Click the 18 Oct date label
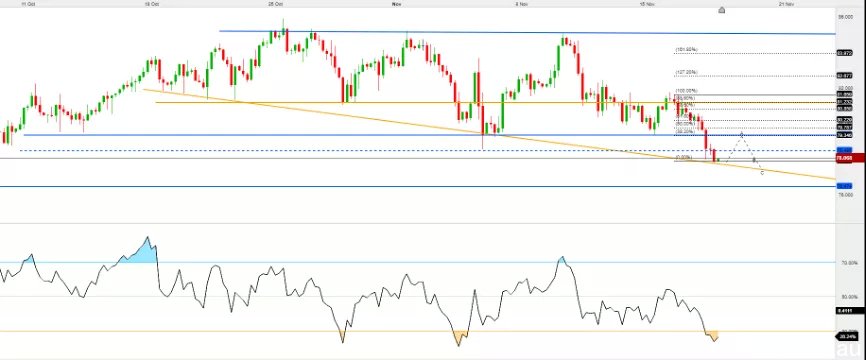The image size is (866, 360). (x=152, y=3)
